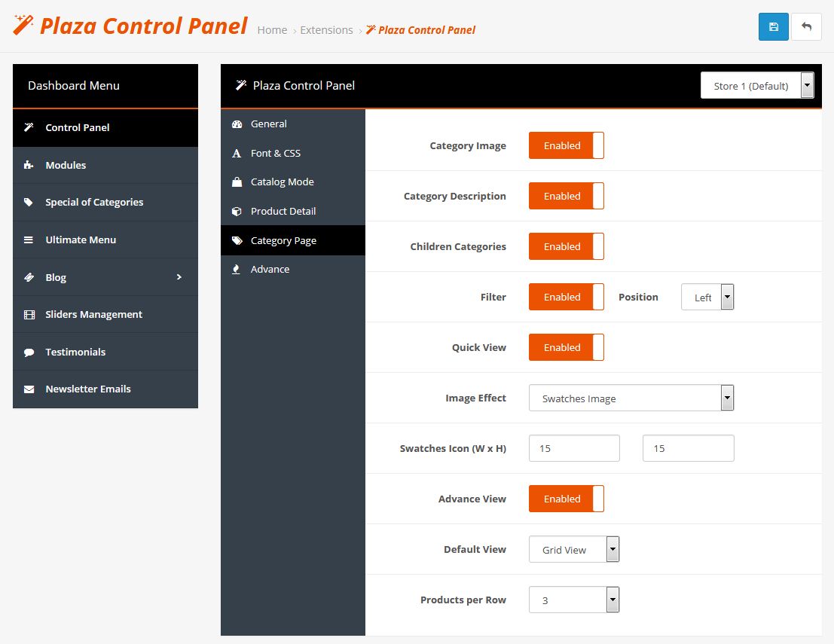Click the back arrow icon button
Image resolution: width=834 pixels, height=644 pixels.
pyautogui.click(x=806, y=26)
